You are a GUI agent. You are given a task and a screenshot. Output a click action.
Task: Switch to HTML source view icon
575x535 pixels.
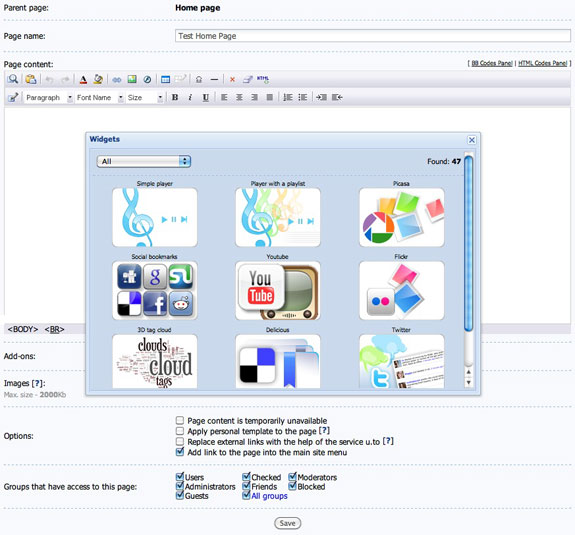click(x=263, y=79)
